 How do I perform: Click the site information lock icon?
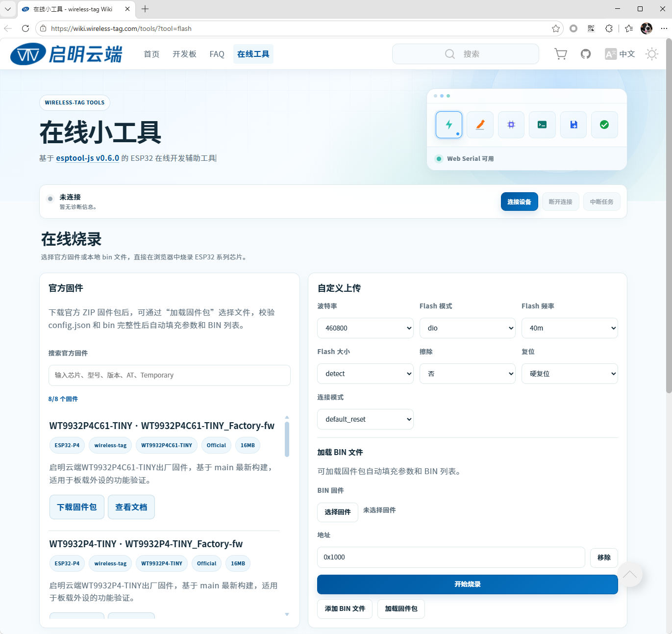[43, 28]
